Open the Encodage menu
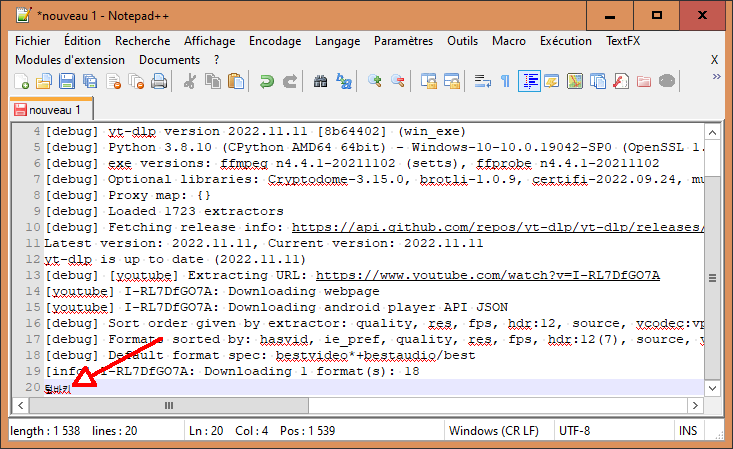Screen dimensions: 733x449 click(275, 41)
